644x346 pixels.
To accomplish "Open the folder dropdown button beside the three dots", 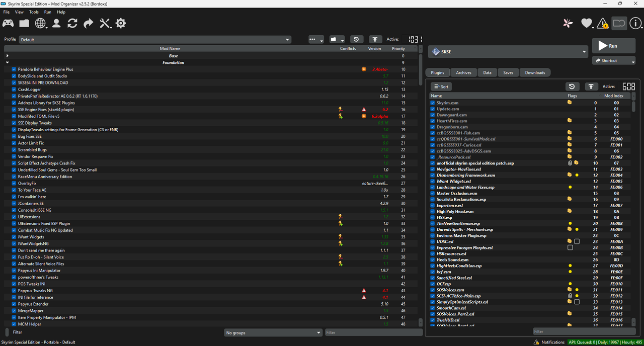I will tap(337, 39).
